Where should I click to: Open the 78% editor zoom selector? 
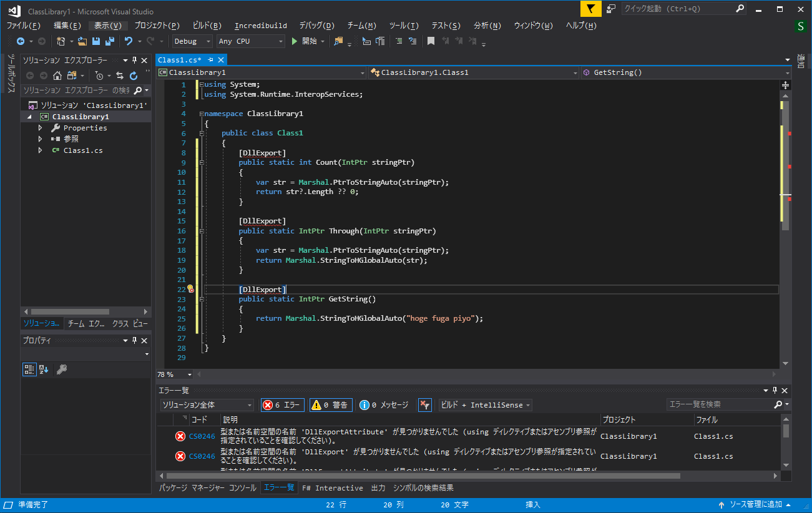coord(174,374)
